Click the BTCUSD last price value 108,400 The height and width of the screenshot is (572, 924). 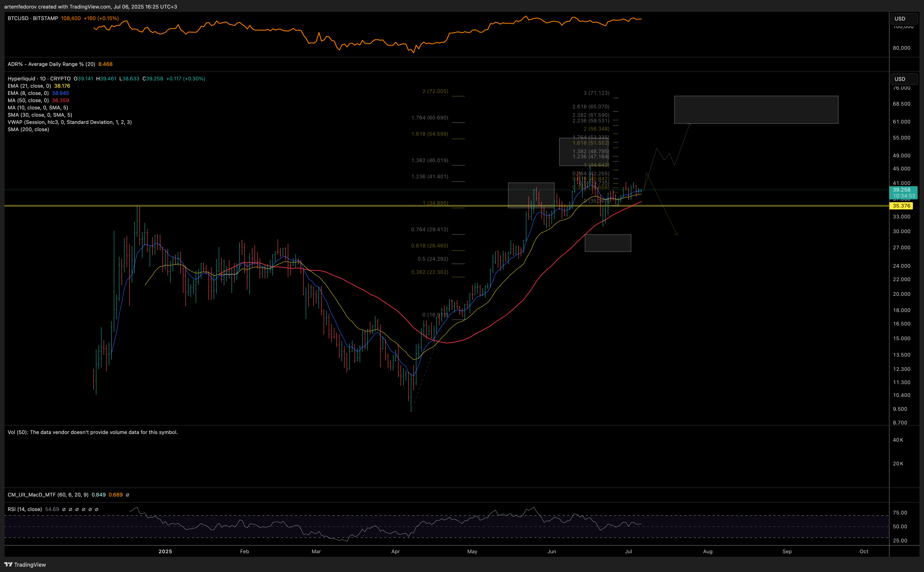(71, 18)
